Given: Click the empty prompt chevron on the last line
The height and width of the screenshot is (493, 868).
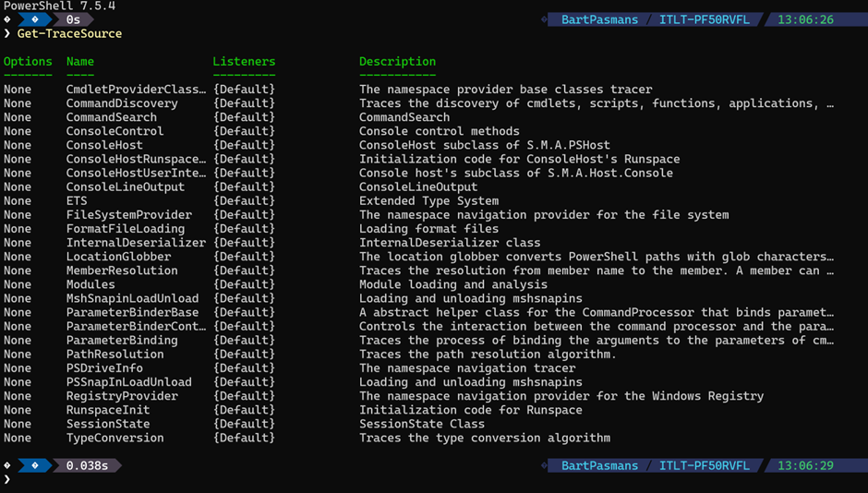Looking at the screenshot, I should [7, 480].
